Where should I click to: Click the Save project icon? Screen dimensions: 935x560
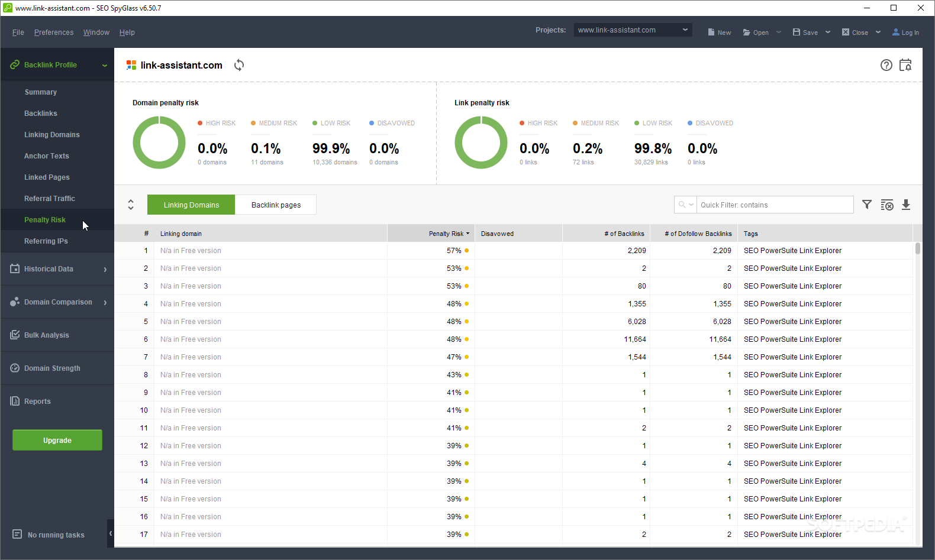tap(797, 33)
